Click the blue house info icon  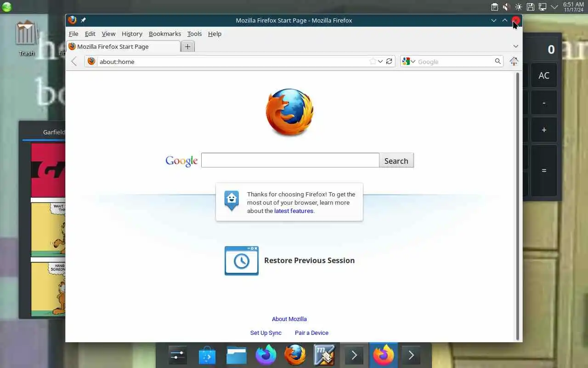pyautogui.click(x=232, y=201)
